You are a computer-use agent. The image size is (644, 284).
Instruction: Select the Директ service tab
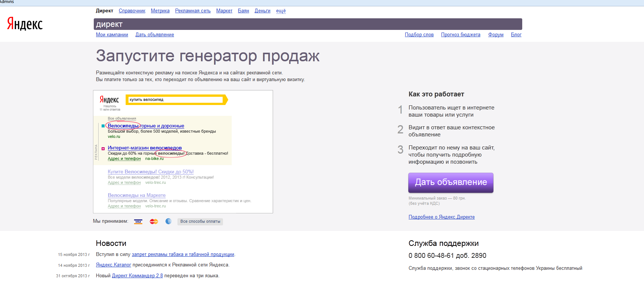(105, 11)
